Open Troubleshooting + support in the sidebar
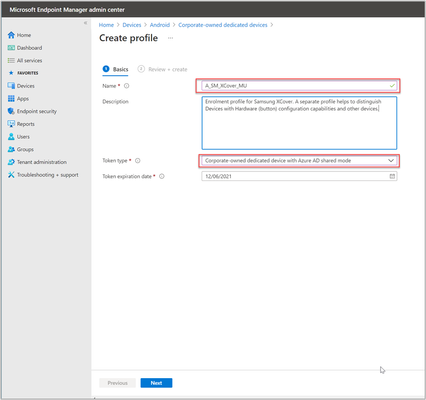426x400 pixels. point(43,175)
